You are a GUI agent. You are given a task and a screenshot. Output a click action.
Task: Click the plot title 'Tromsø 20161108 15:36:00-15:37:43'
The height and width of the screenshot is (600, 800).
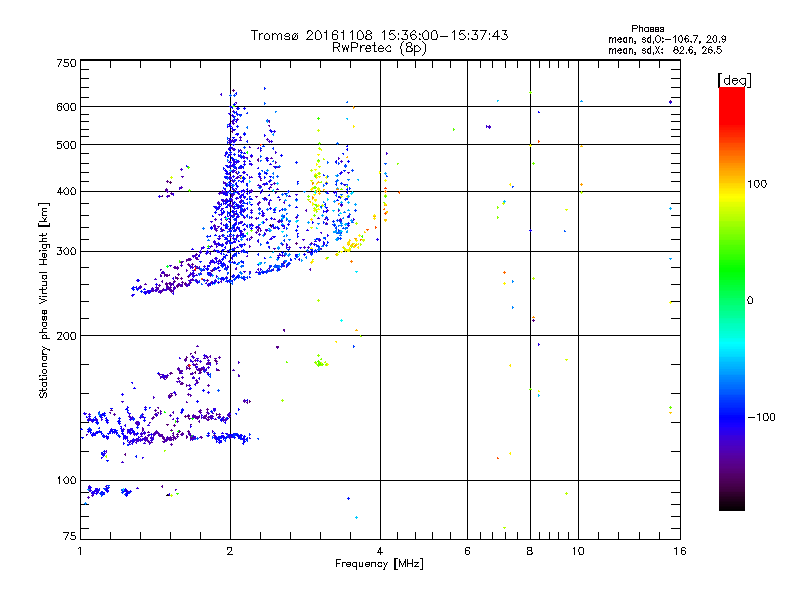[x=379, y=35]
